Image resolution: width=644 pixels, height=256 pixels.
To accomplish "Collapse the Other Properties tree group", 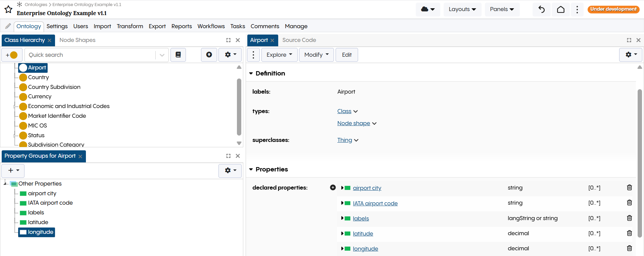I will (5, 183).
